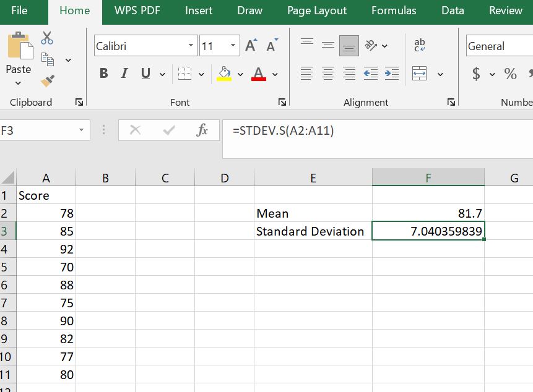533x392 pixels.
Task: Apply Percent Style formatting
Action: [510, 74]
